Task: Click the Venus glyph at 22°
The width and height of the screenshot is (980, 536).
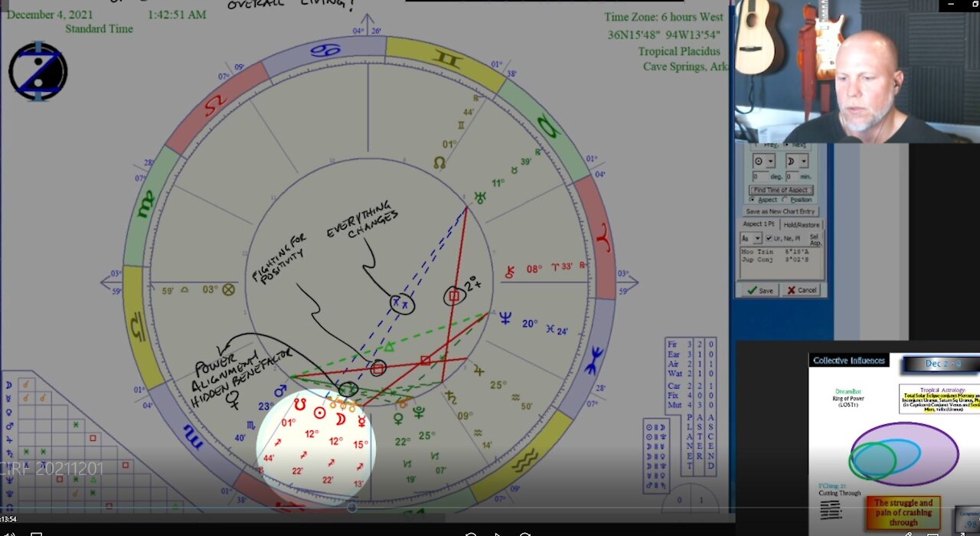Action: click(x=398, y=418)
